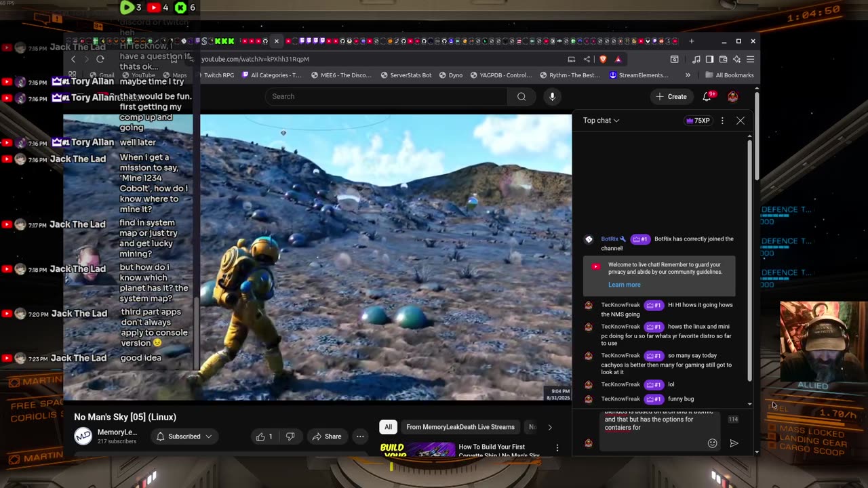This screenshot has height=488, width=868.
Task: Open the Leo AI sparkle icon
Action: (x=736, y=59)
